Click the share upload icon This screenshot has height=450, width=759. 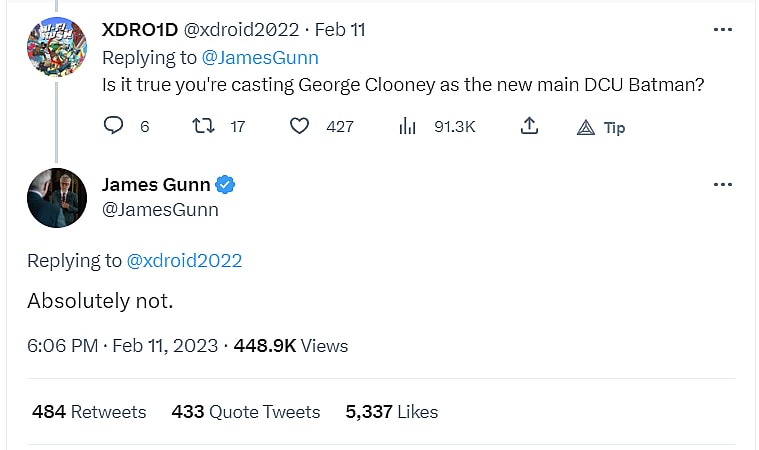click(x=530, y=126)
